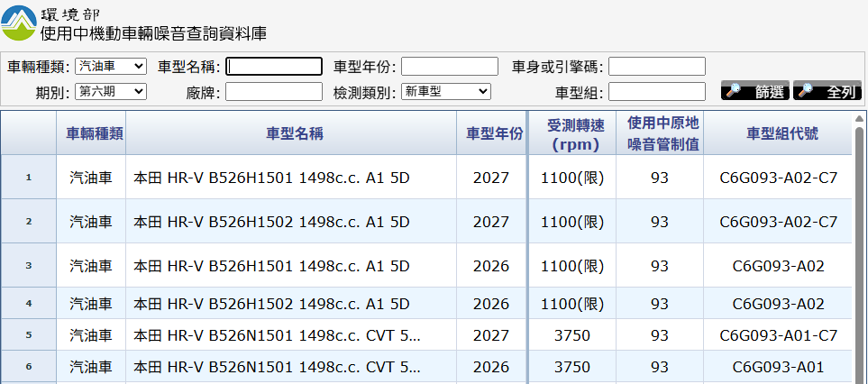The height and width of the screenshot is (384, 868).
Task: Open the 期別 dropdown showing 第六期
Action: (x=111, y=91)
